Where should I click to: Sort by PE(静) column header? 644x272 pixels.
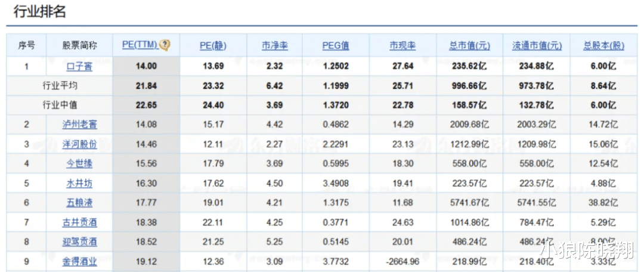tap(213, 45)
